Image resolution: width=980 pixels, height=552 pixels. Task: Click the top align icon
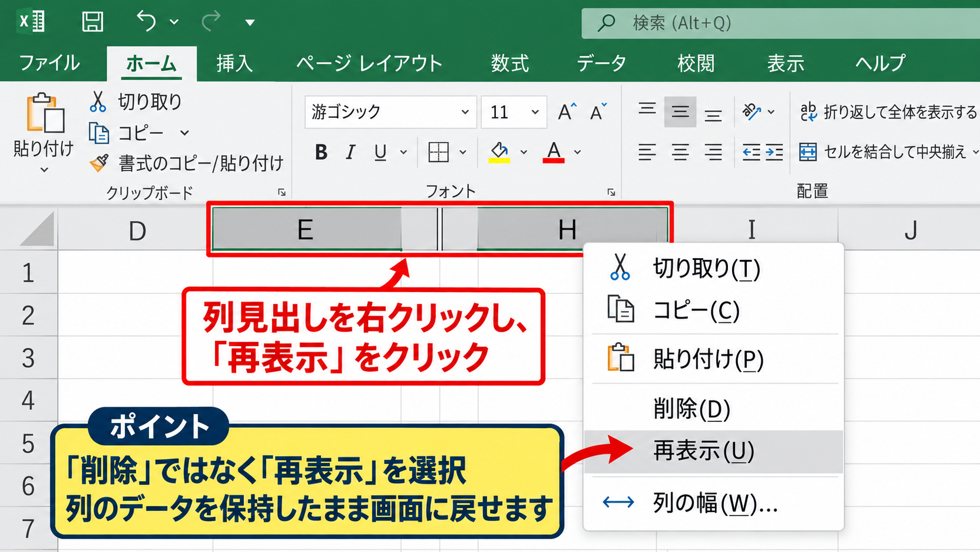tap(647, 109)
